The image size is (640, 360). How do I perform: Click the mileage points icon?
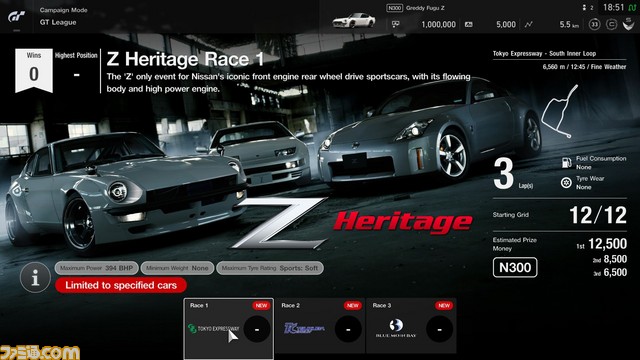469,24
